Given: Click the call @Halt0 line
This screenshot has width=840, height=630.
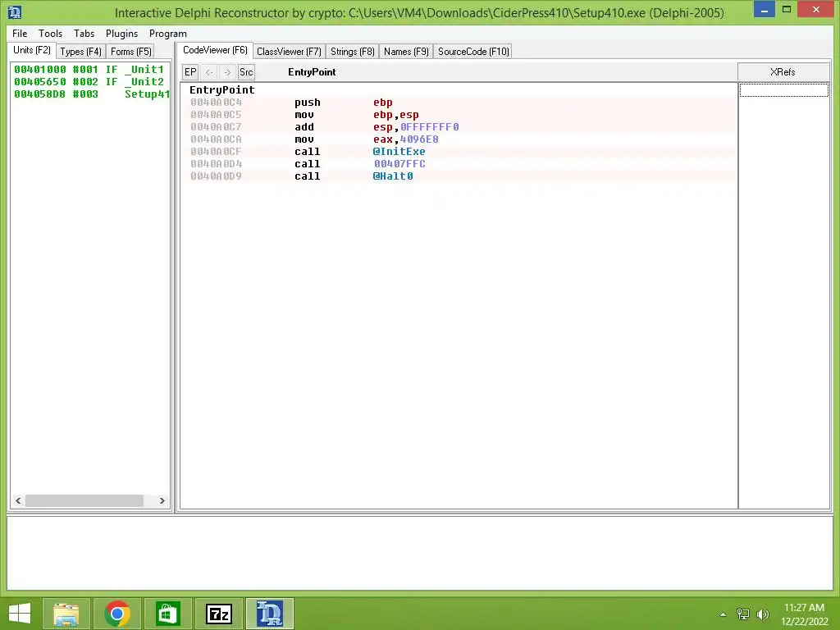Looking at the screenshot, I should 459,176.
